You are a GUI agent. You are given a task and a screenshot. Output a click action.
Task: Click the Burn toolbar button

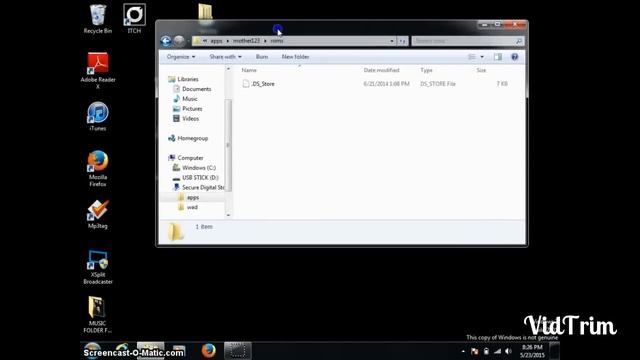pos(262,57)
